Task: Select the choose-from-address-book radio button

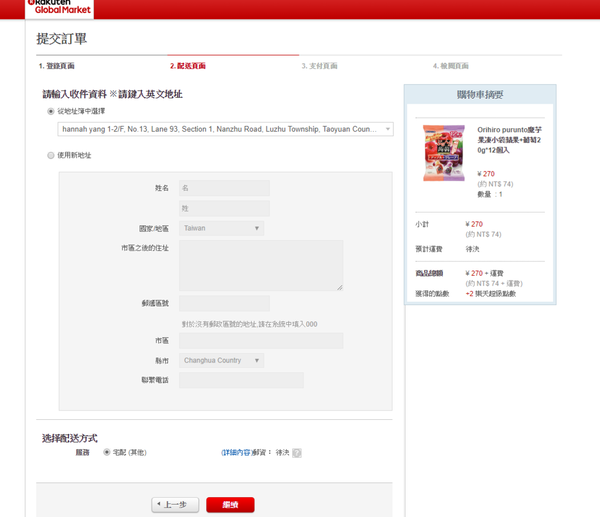Action: [x=51, y=111]
